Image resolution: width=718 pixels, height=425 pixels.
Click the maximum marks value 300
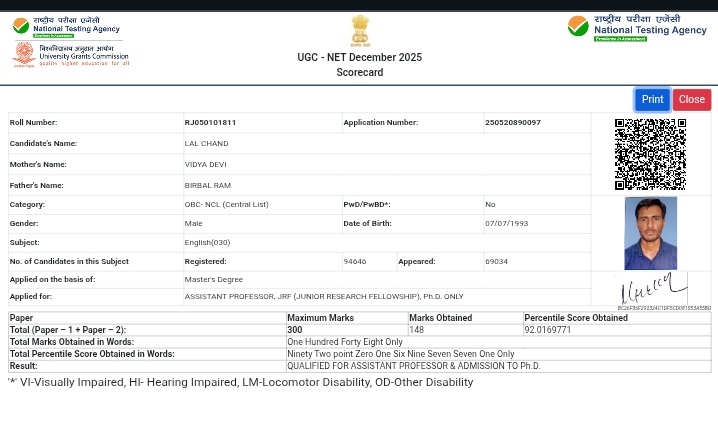(295, 330)
